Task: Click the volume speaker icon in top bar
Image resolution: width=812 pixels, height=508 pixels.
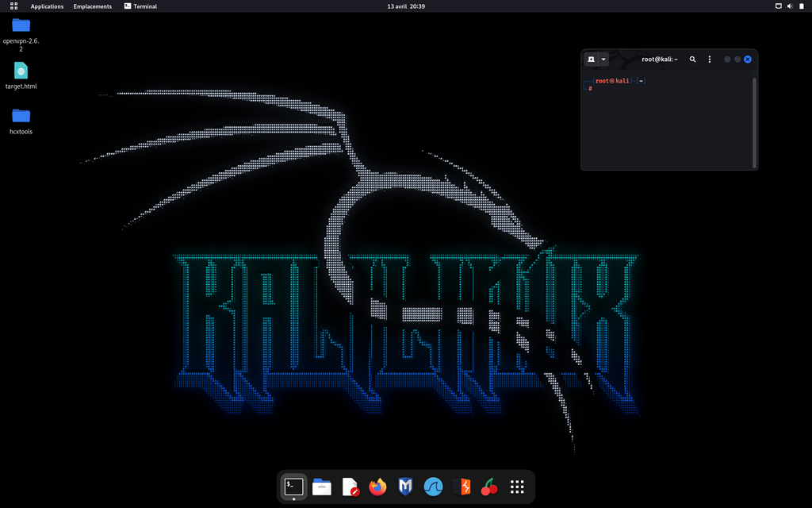Action: click(790, 6)
